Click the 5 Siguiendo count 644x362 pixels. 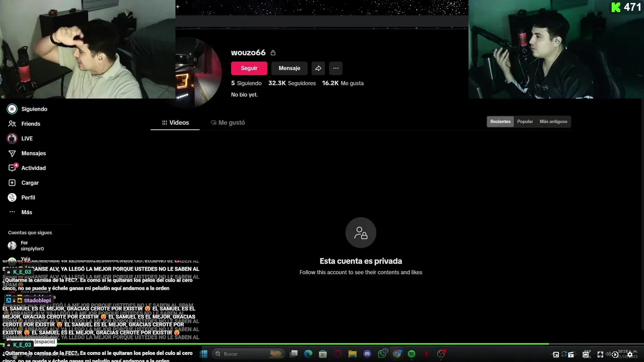(x=247, y=83)
